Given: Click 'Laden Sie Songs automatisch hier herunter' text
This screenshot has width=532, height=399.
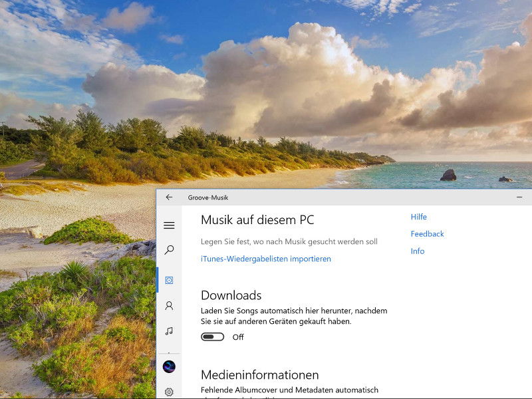Looking at the screenshot, I should point(277,311).
